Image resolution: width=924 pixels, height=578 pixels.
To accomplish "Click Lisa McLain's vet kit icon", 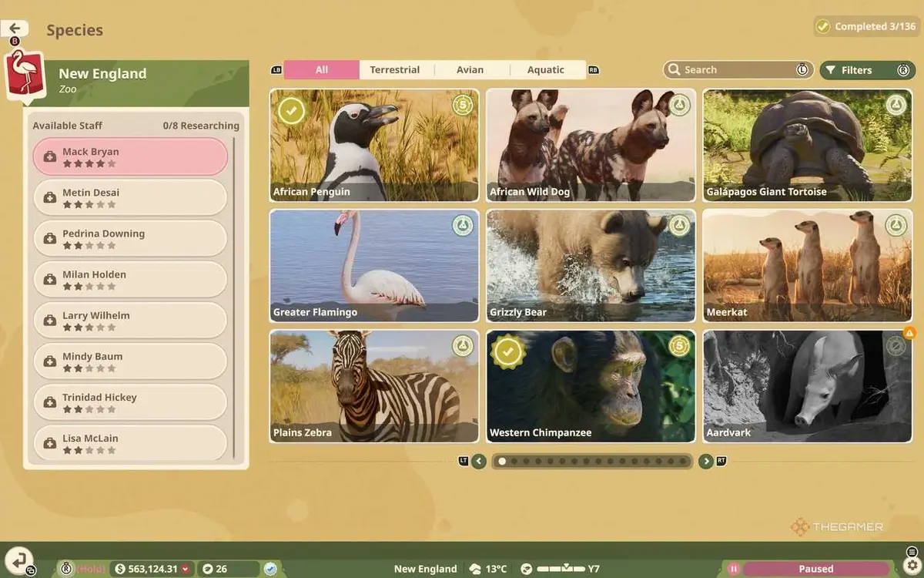I will pos(50,442).
